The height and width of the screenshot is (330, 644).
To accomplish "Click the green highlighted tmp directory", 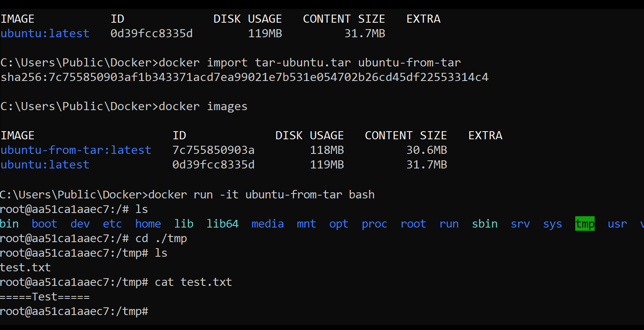I will pyautogui.click(x=585, y=224).
